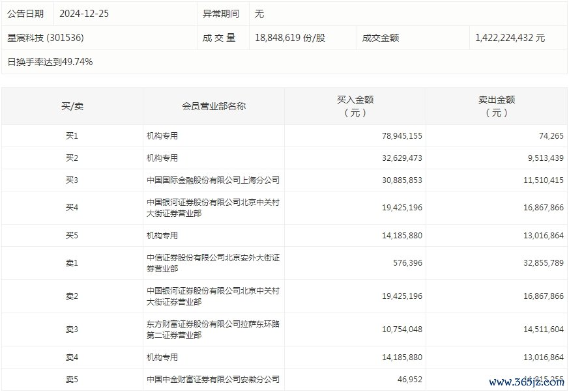Select buy amount 576,396
This screenshot has height=392, width=569.
[407, 263]
